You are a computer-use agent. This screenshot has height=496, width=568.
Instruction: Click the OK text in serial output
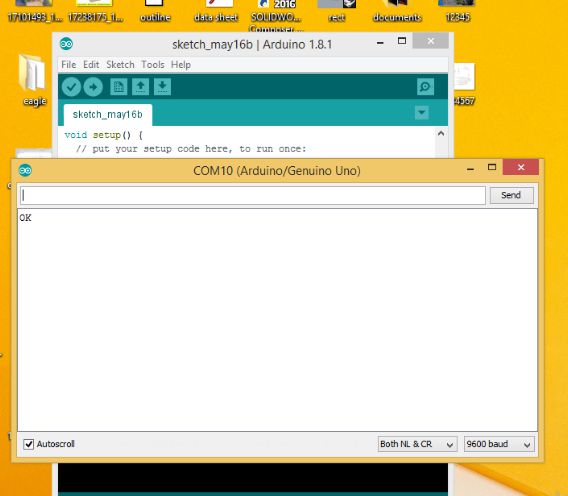coord(25,218)
